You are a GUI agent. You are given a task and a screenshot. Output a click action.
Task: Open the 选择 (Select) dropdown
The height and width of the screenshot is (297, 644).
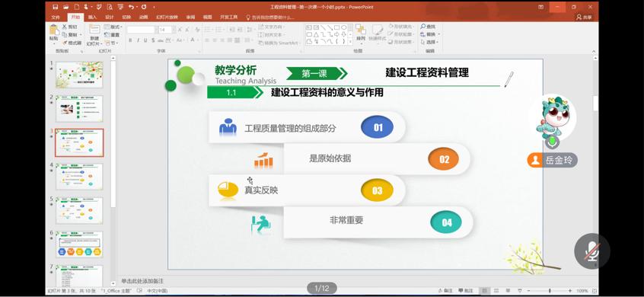point(429,43)
